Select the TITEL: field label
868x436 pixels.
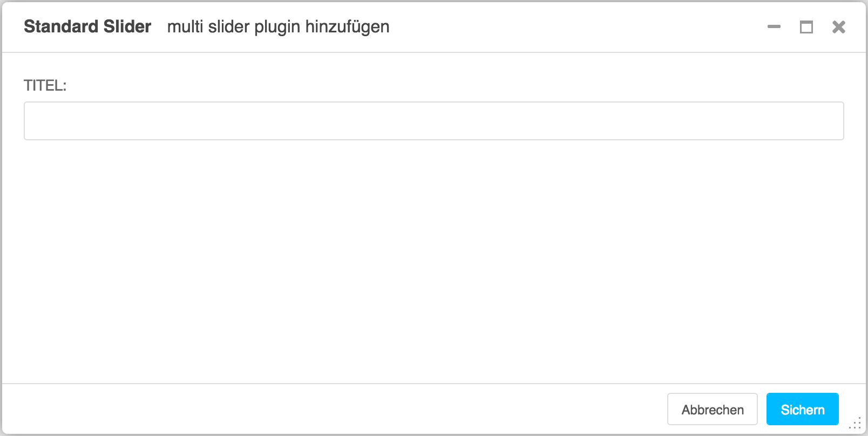pyautogui.click(x=45, y=86)
